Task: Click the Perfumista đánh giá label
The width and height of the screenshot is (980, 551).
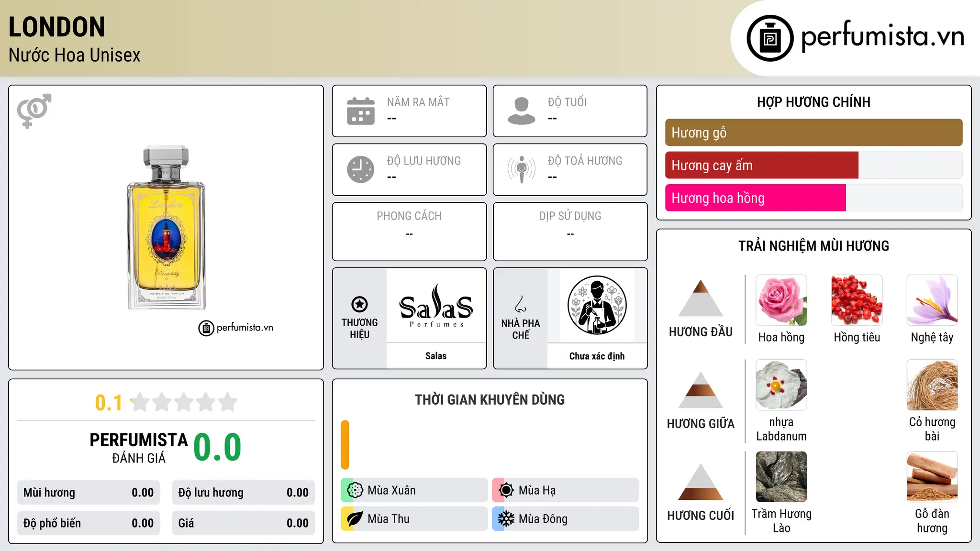Action: point(139,448)
